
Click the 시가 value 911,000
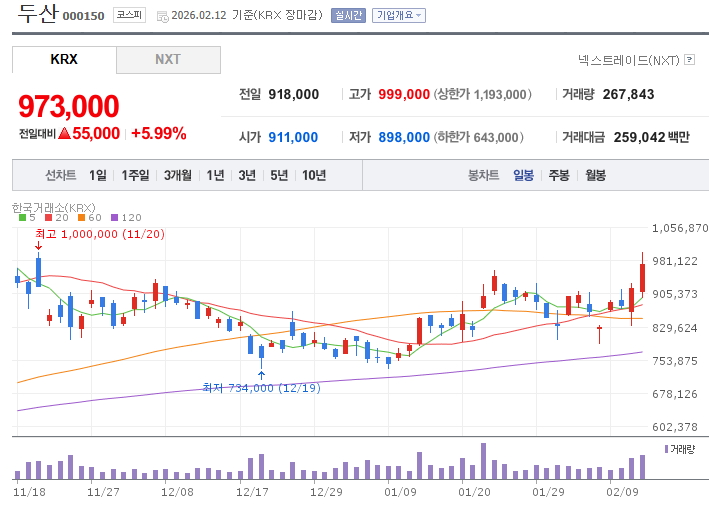(x=293, y=137)
